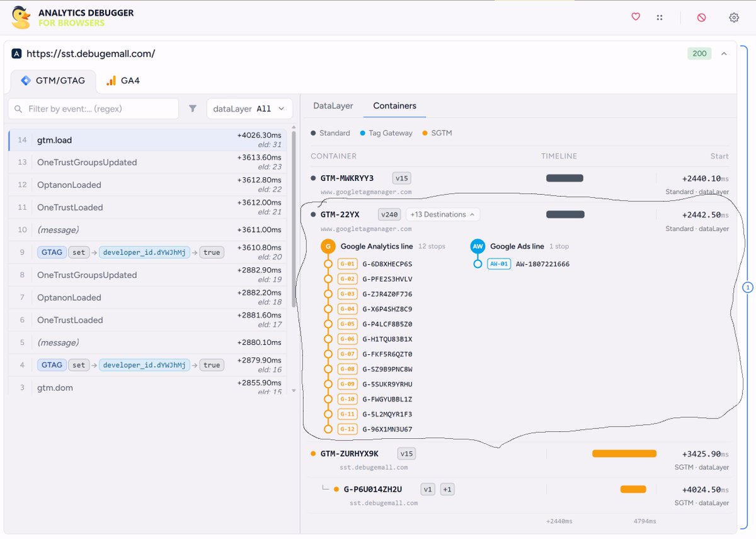Click destination G-ZJR4Z0F7J6

pos(387,294)
